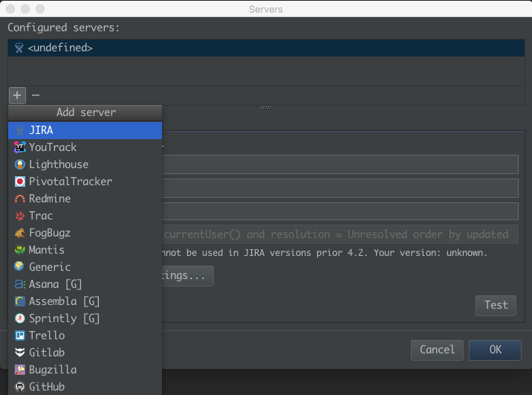Click the Gitlab fox icon
The width and height of the screenshot is (532, 395).
[x=19, y=353]
